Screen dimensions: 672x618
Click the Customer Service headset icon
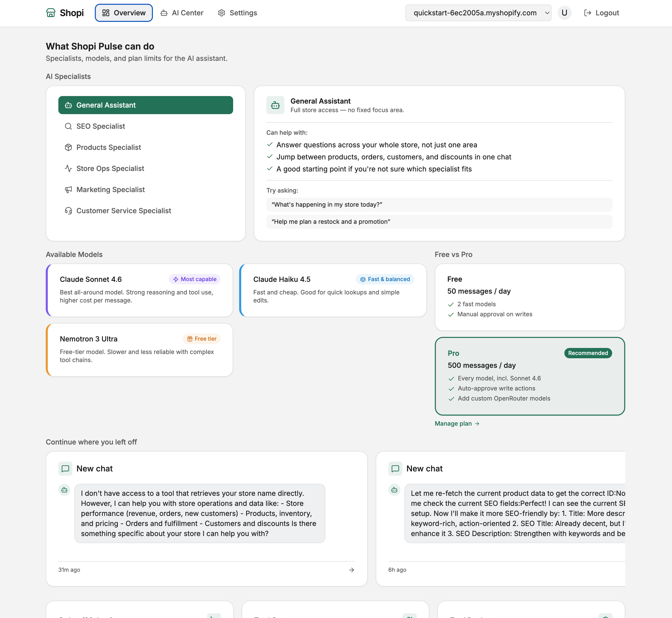[68, 211]
